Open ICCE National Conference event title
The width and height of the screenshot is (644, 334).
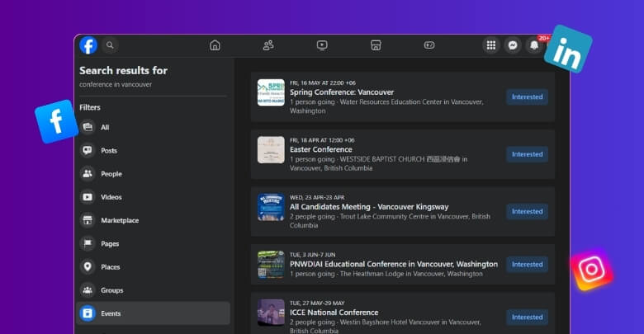pos(334,313)
